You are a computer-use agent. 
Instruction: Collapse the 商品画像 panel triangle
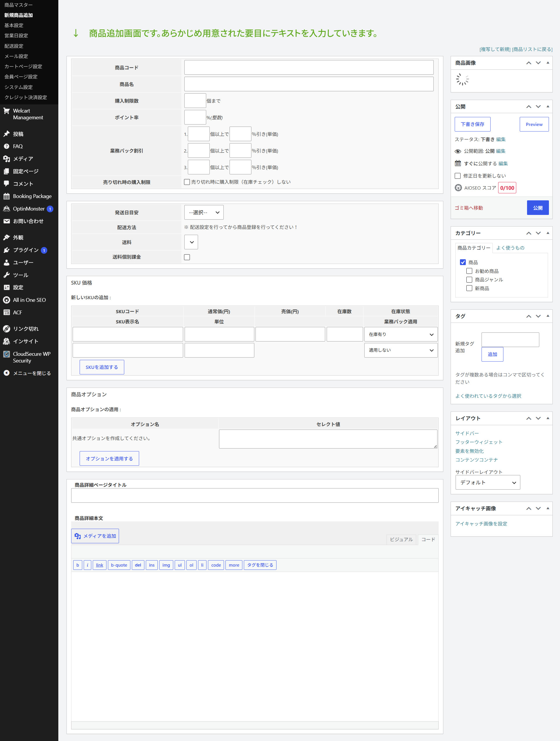coord(547,63)
